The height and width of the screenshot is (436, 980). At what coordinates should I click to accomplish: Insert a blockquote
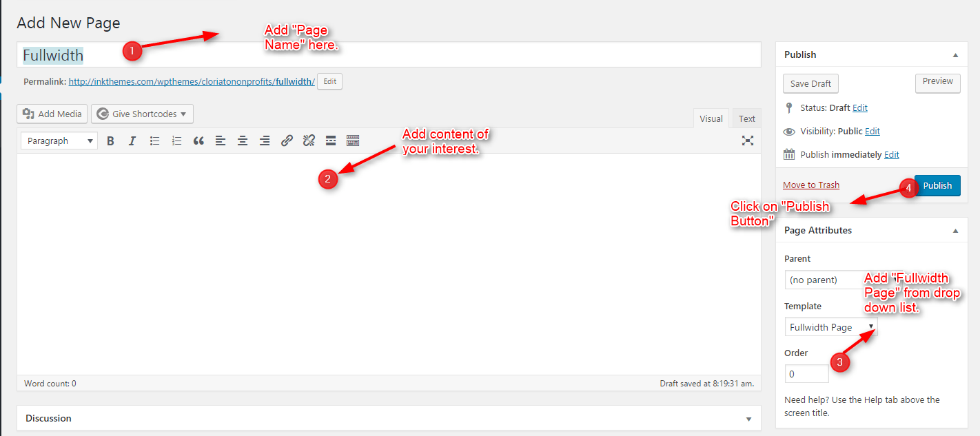198,141
